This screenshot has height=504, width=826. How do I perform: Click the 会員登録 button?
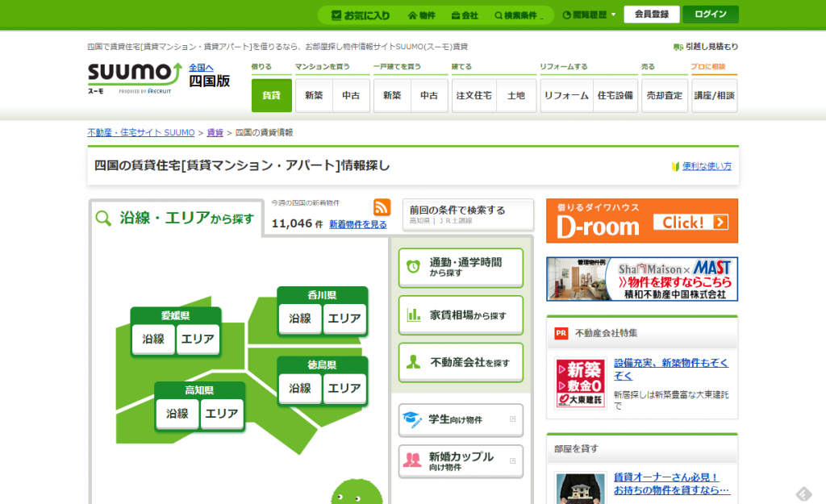tap(652, 15)
